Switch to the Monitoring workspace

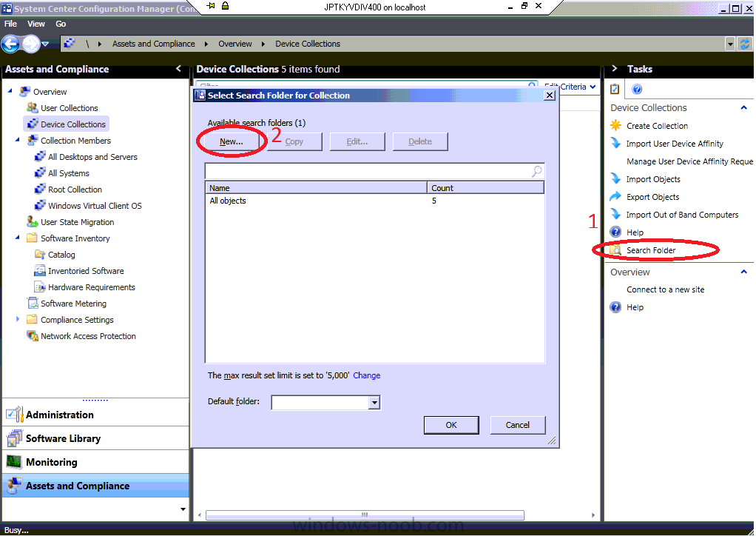tap(95, 462)
